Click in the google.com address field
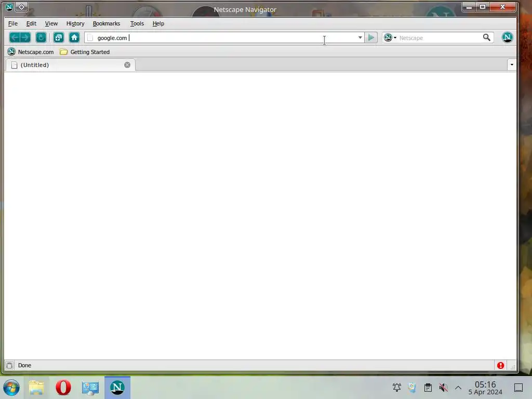Screen dimensions: 532x399 pos(224,37)
